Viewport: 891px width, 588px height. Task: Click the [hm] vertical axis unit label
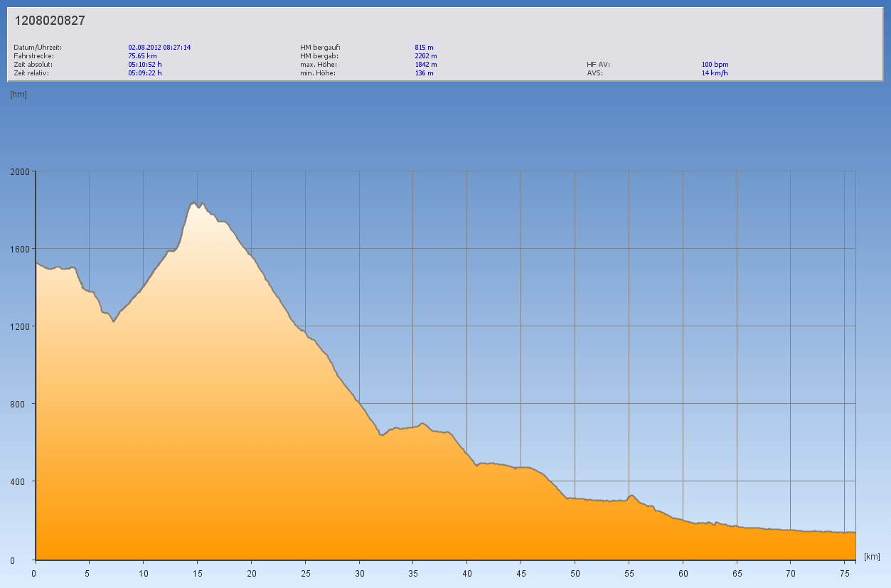[18, 95]
